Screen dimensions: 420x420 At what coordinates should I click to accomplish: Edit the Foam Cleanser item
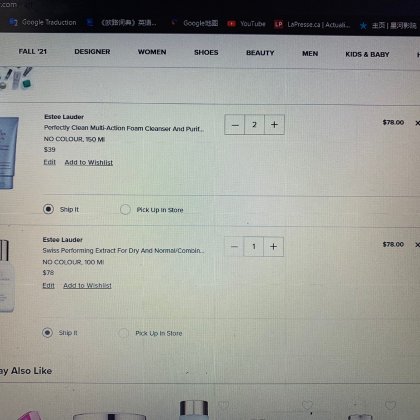point(50,162)
